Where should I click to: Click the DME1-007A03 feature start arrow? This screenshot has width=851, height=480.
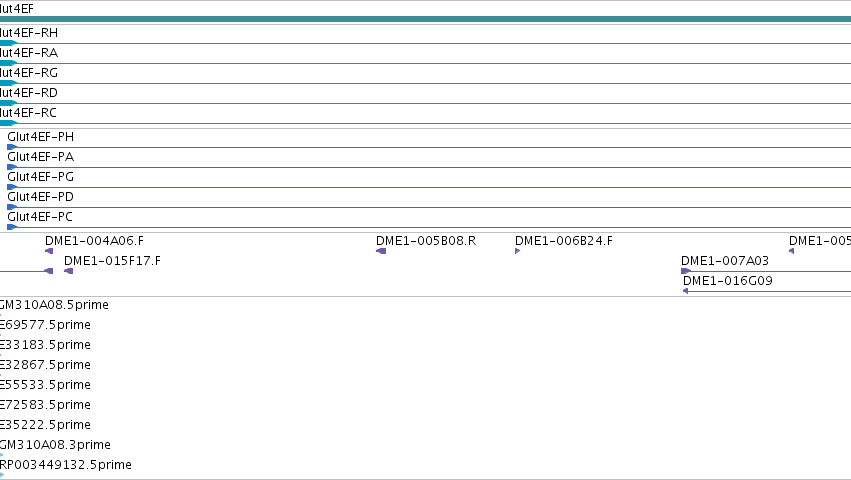click(x=686, y=271)
